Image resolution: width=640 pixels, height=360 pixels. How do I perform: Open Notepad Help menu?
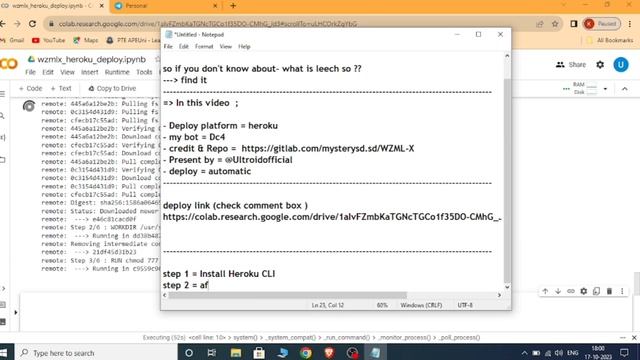click(244, 47)
